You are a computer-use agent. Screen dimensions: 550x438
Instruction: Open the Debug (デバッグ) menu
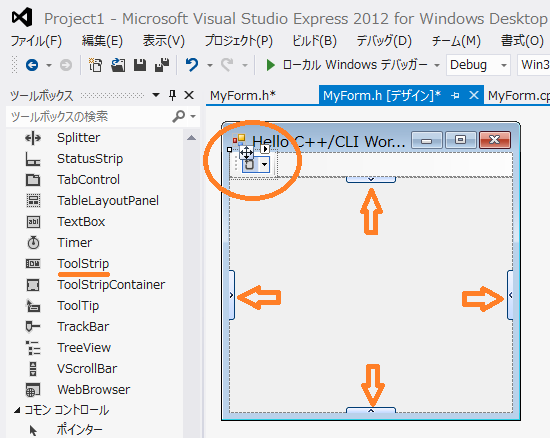[384, 41]
